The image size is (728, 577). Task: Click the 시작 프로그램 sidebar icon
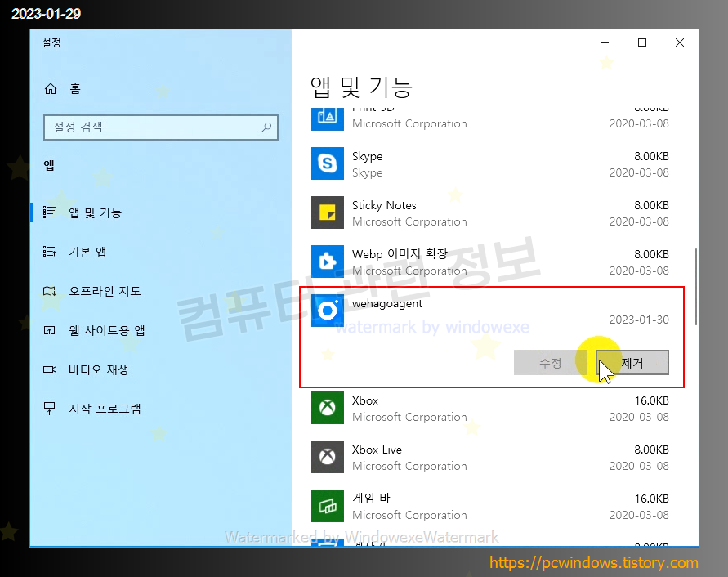tap(49, 409)
